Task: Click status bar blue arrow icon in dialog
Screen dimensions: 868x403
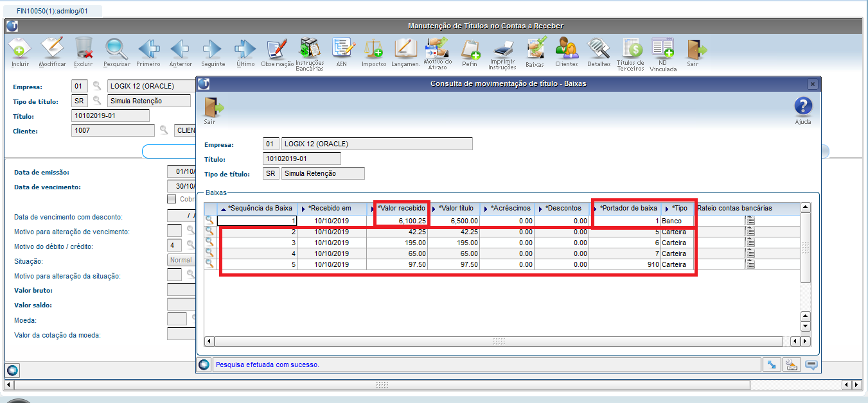Action: click(772, 365)
